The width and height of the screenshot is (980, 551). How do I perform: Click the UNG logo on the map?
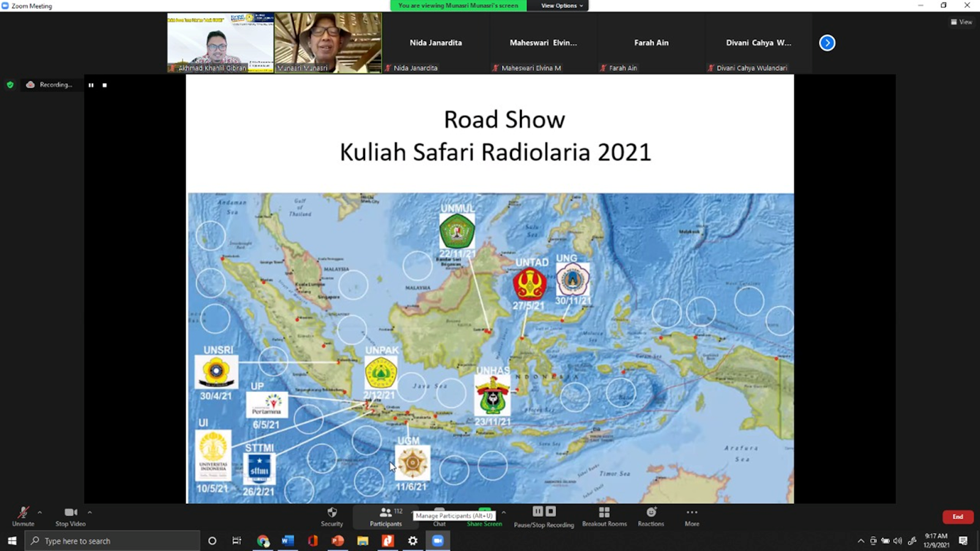point(573,279)
